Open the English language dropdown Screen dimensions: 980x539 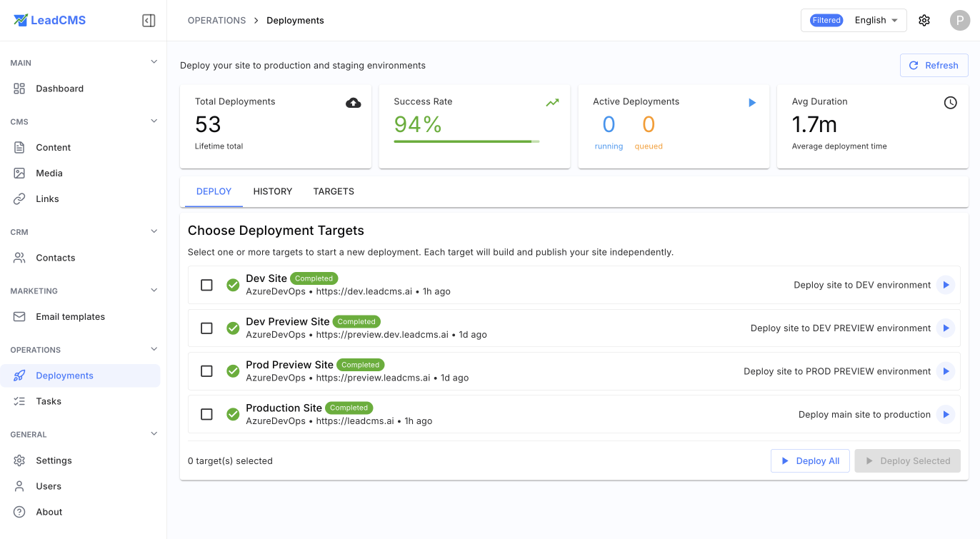(874, 20)
